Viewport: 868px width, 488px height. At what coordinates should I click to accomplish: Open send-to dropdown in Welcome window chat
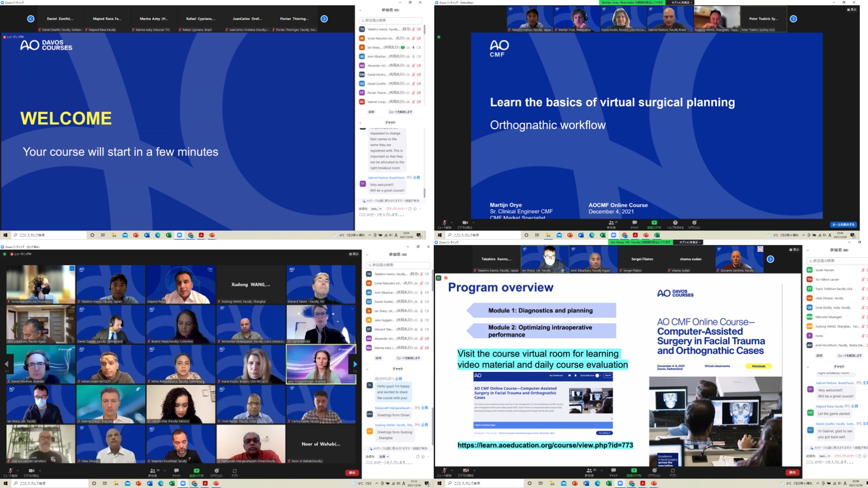click(x=376, y=209)
